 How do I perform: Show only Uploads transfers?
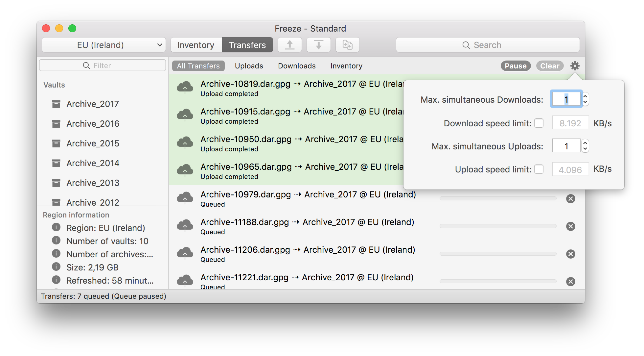tap(249, 66)
